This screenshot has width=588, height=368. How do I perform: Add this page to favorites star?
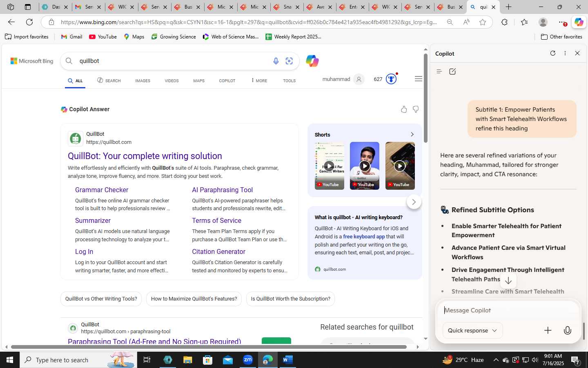[x=483, y=22]
